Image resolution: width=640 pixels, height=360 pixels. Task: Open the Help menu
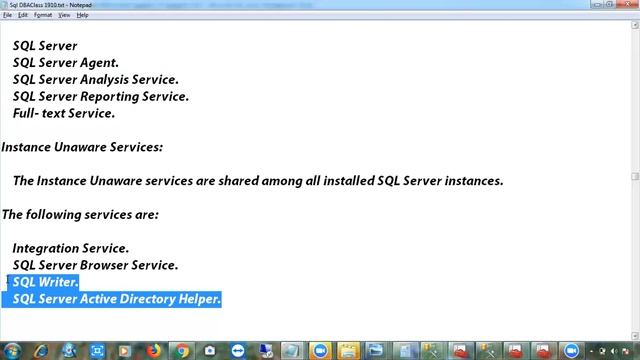(82, 15)
